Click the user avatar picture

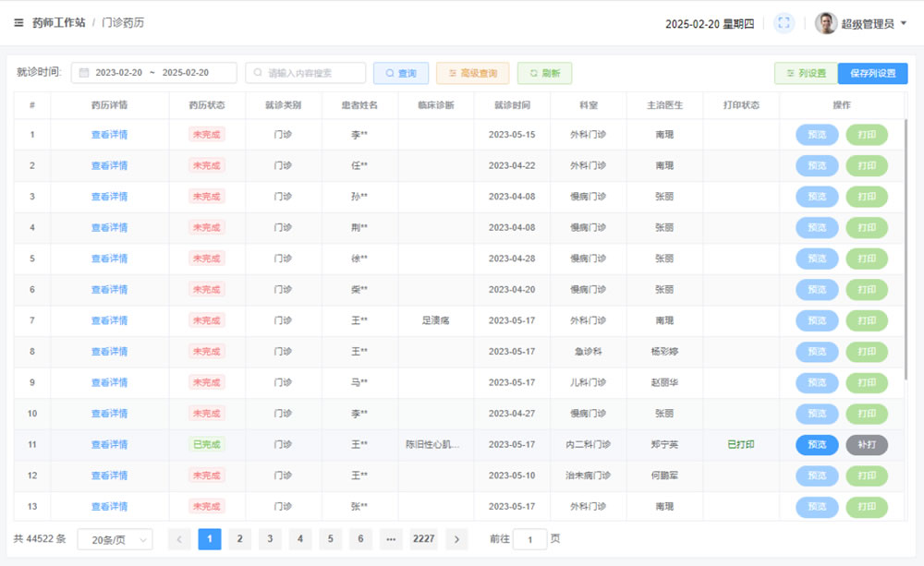825,23
